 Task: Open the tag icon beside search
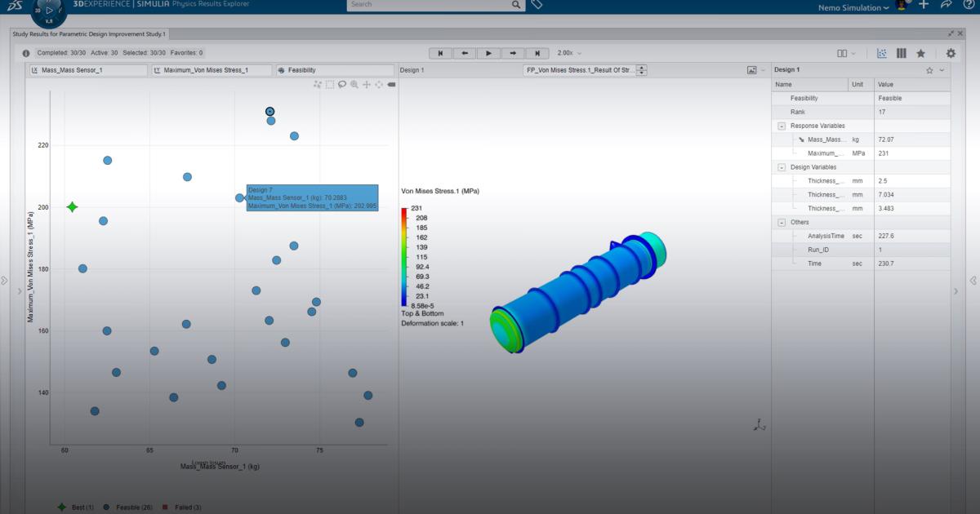[537, 5]
